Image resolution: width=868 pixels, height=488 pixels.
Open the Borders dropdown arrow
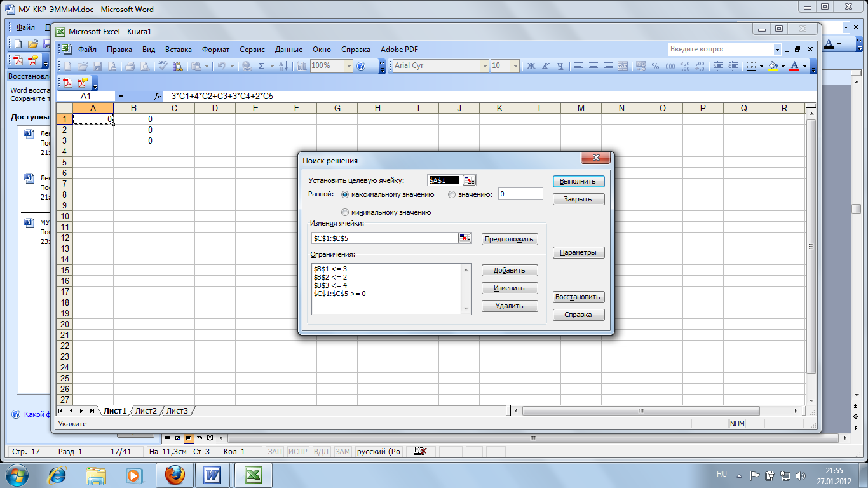click(761, 65)
